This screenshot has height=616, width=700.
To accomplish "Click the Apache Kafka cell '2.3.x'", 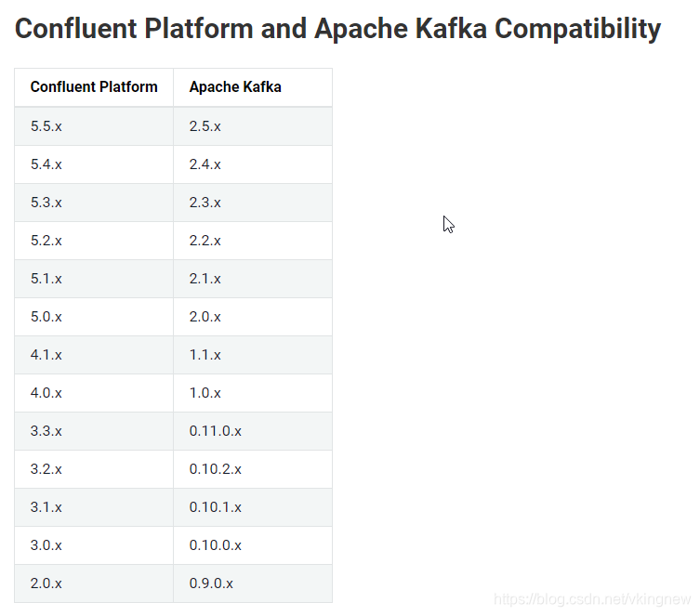I will click(253, 203).
